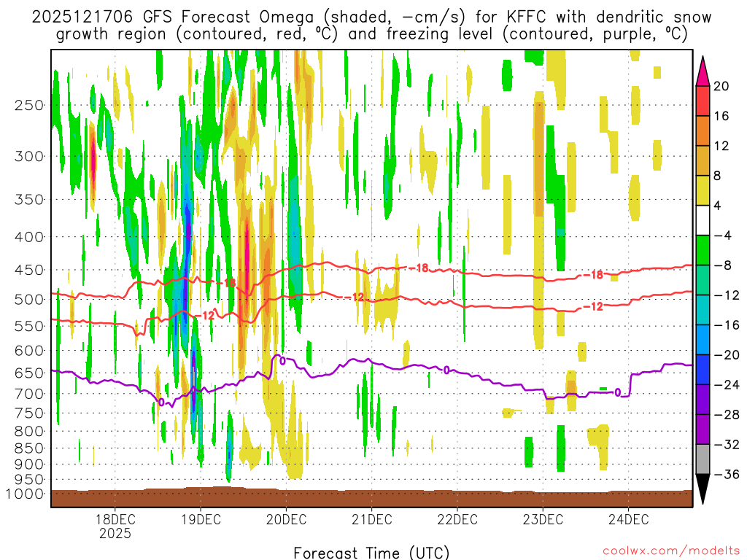Select the 1000 pressure level label

26,494
